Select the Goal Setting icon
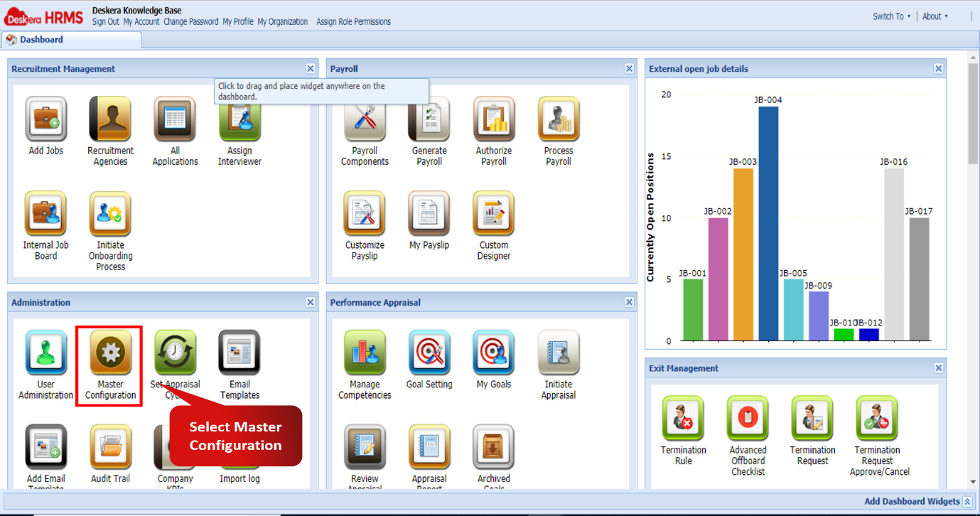This screenshot has height=516, width=980. pyautogui.click(x=429, y=353)
